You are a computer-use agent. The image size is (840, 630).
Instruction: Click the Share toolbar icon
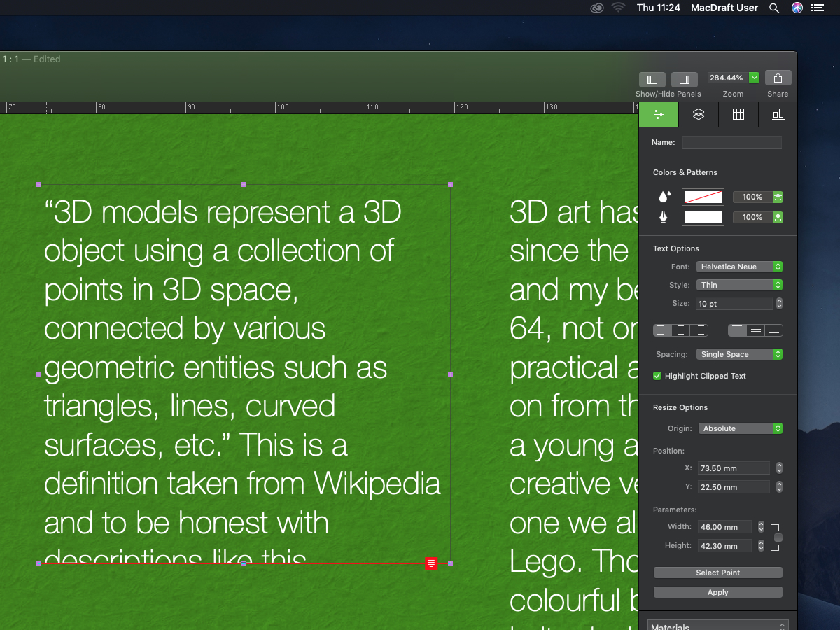pos(778,78)
